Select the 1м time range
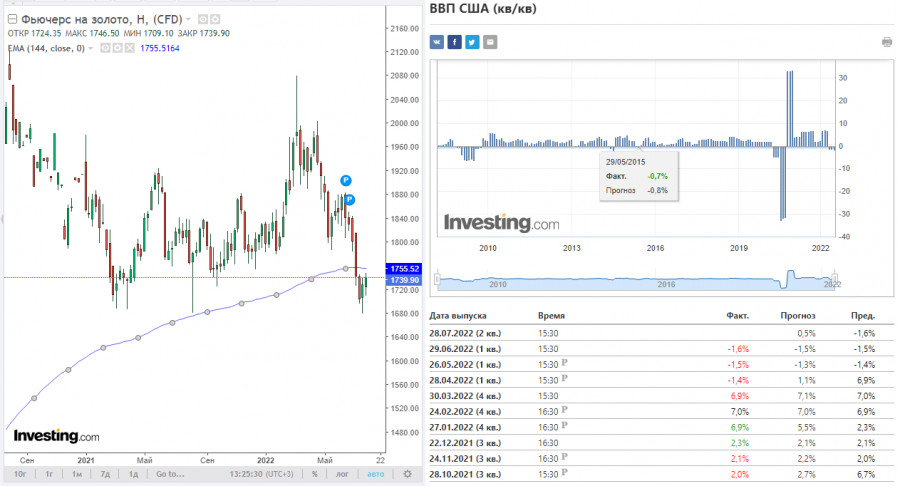Viewport: 900px width, 486px height. click(x=75, y=476)
